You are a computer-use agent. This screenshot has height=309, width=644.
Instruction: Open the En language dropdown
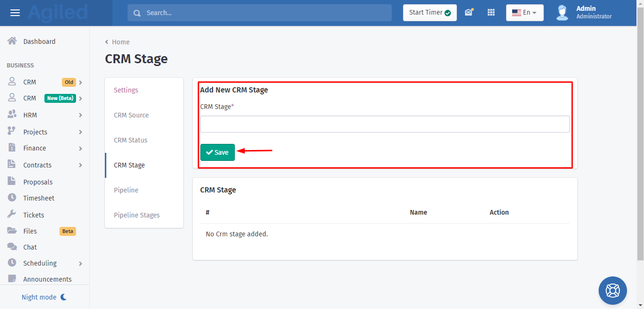(524, 13)
